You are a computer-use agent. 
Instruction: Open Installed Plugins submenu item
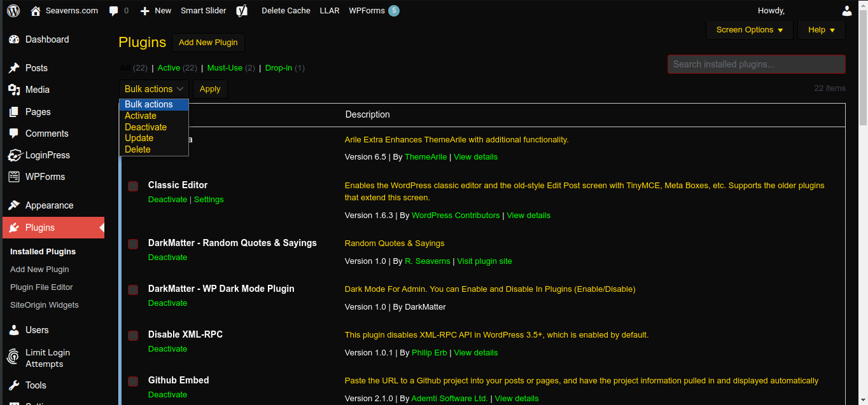pyautogui.click(x=43, y=252)
